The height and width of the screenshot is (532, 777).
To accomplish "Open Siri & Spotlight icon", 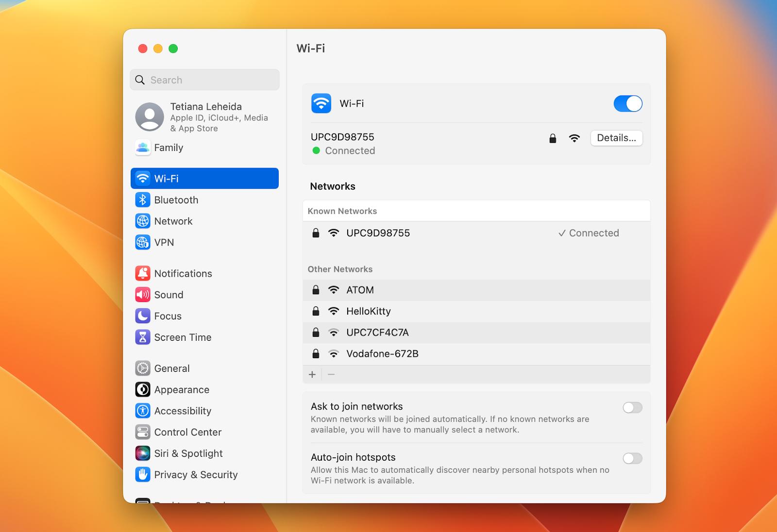I will pyautogui.click(x=142, y=453).
